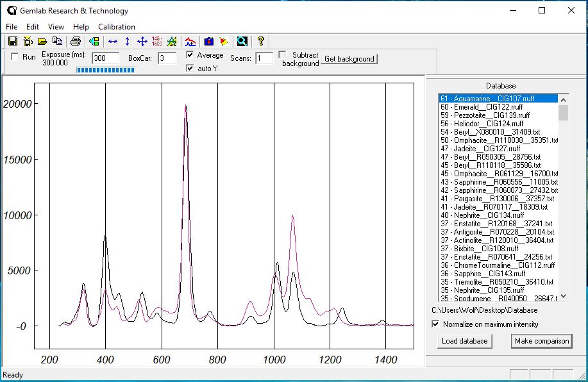
Task: Click the green triangle spectrum icon
Action: (172, 41)
